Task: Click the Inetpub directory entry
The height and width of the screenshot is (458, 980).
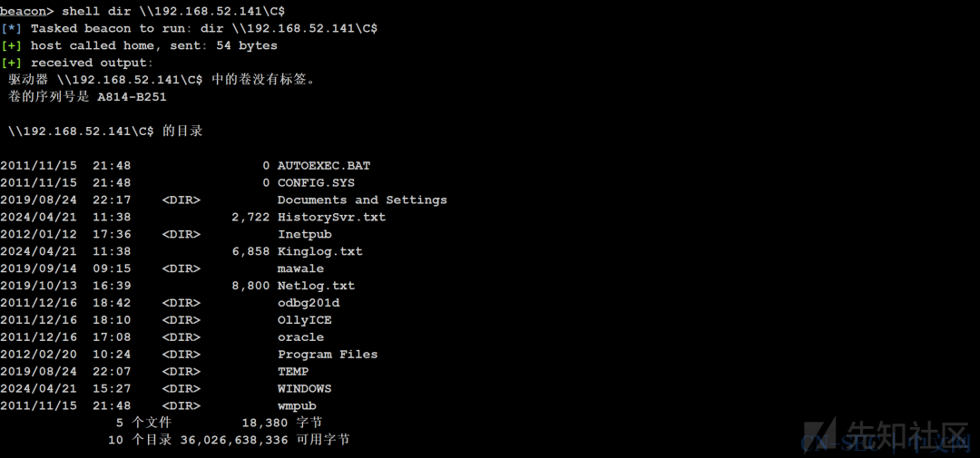Action: tap(304, 234)
